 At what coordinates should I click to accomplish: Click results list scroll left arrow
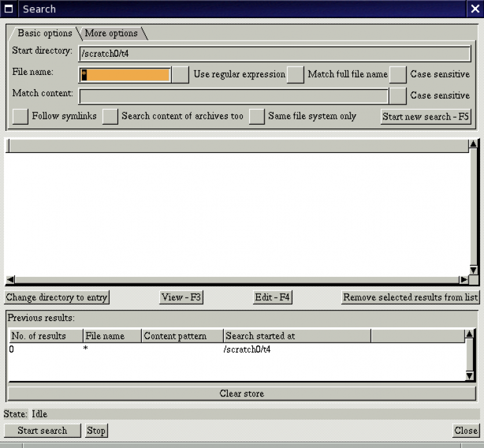tap(10, 280)
